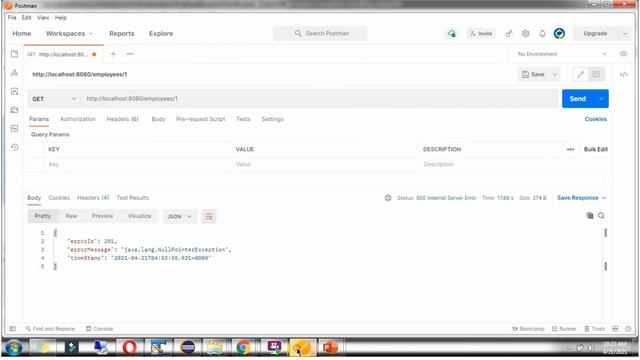Toggle the sidebar icon in status bar

tap(13, 329)
